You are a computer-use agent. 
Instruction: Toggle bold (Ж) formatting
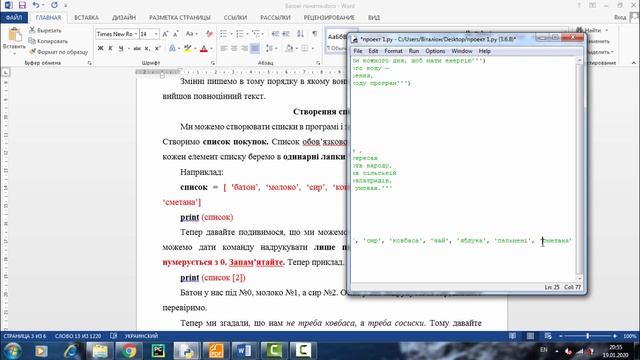[x=100, y=49]
